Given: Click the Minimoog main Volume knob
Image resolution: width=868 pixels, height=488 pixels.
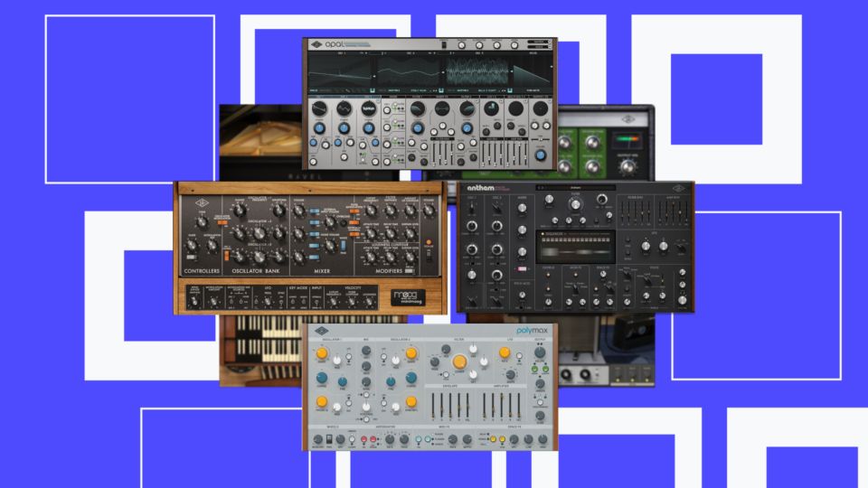Looking at the screenshot, I should 429,211.
